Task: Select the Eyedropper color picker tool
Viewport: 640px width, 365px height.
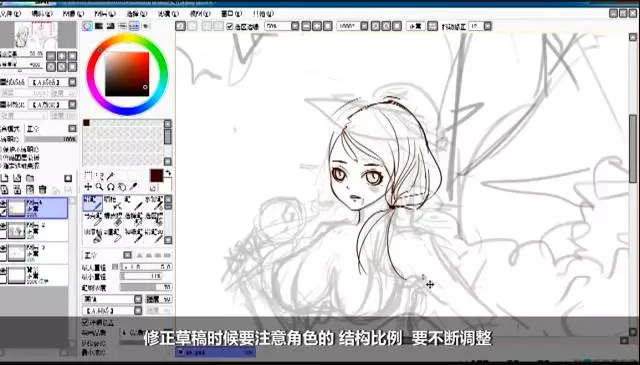Action: point(133,187)
